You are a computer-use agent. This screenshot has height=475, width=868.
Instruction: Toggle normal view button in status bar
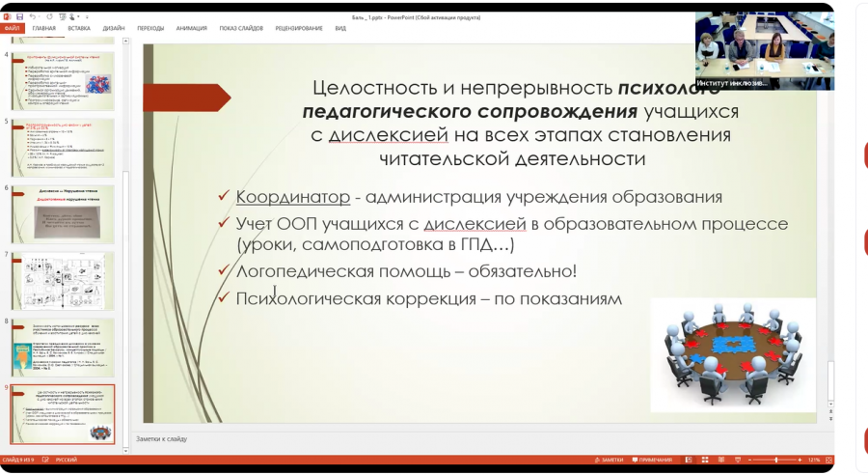pyautogui.click(x=689, y=460)
